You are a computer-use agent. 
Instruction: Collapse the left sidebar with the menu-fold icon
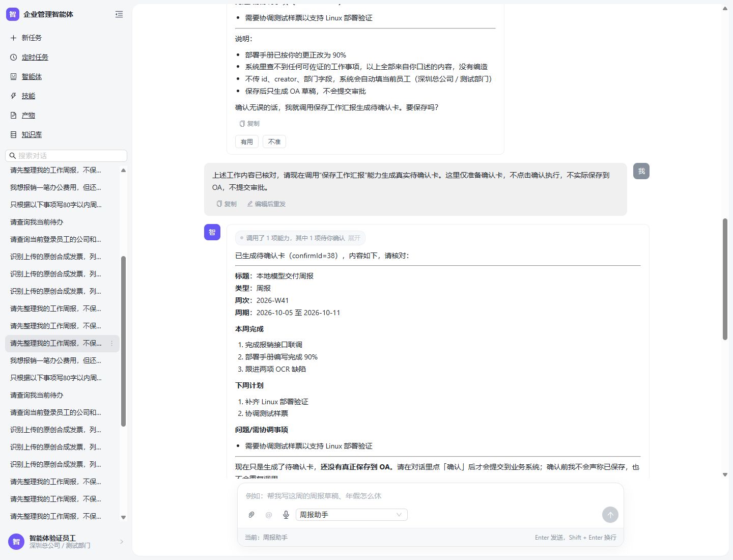tap(119, 14)
